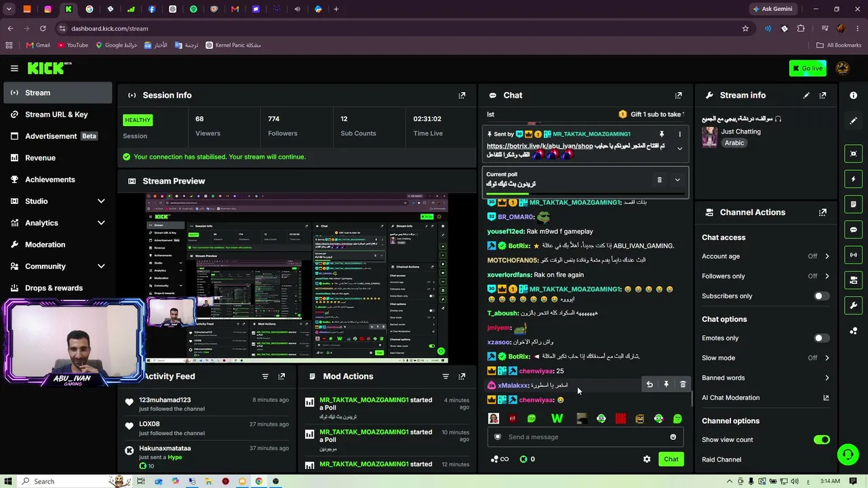Image resolution: width=868 pixels, height=488 pixels.
Task: Expand the current poll chevron
Action: click(677, 180)
